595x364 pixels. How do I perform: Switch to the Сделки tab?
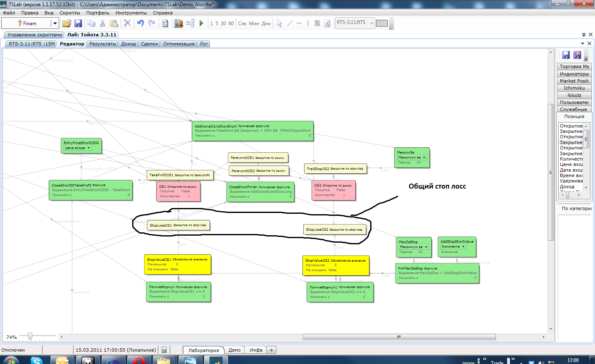149,44
